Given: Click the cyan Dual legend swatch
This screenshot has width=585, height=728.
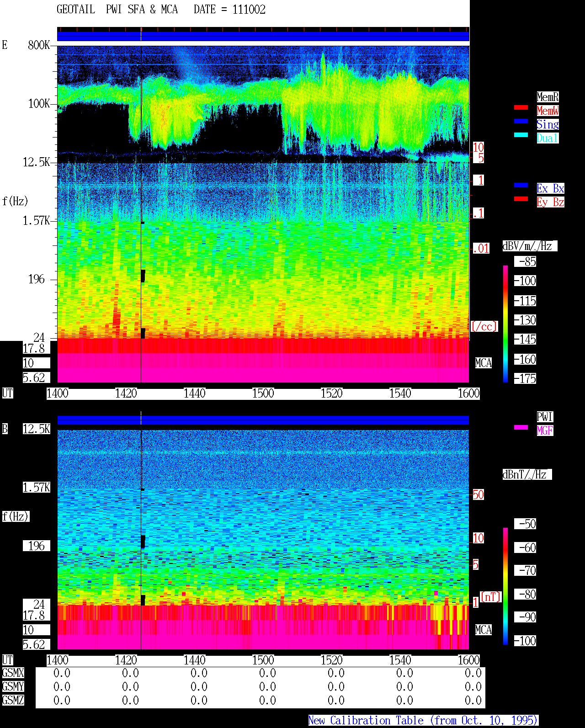Looking at the screenshot, I should point(521,135).
